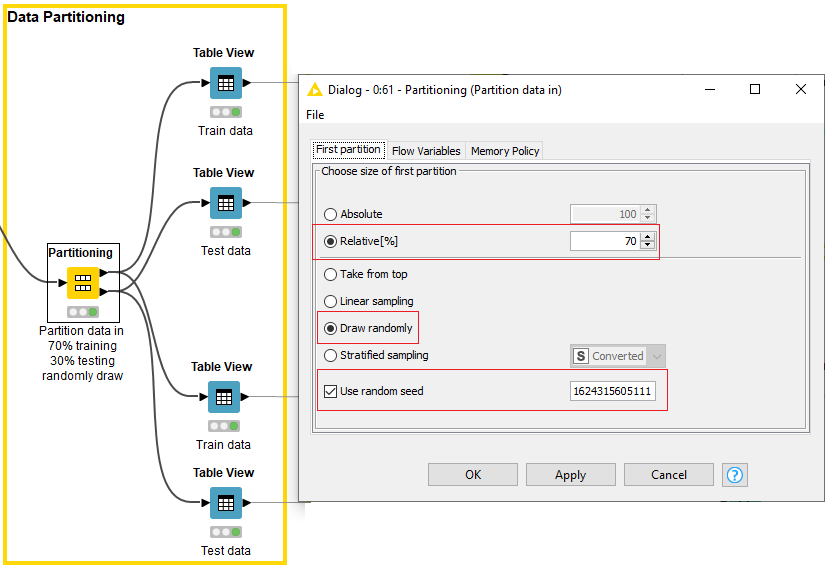Select the upper Test data Table View node

[226, 203]
